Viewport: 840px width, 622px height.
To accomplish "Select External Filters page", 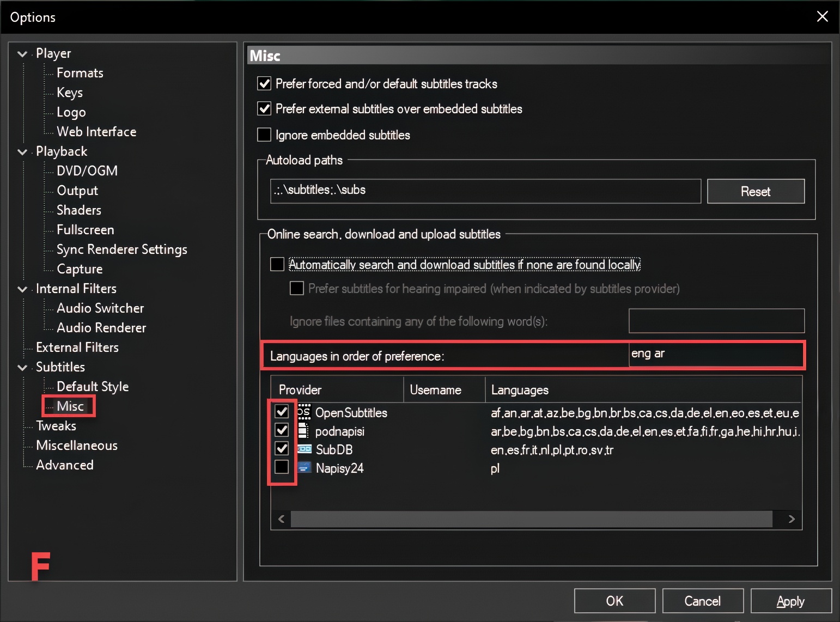I will click(x=77, y=347).
